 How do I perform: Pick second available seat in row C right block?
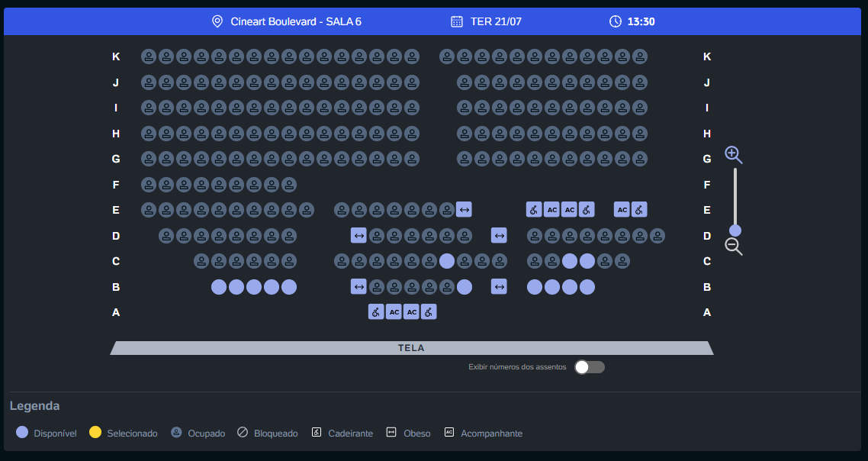click(x=587, y=261)
